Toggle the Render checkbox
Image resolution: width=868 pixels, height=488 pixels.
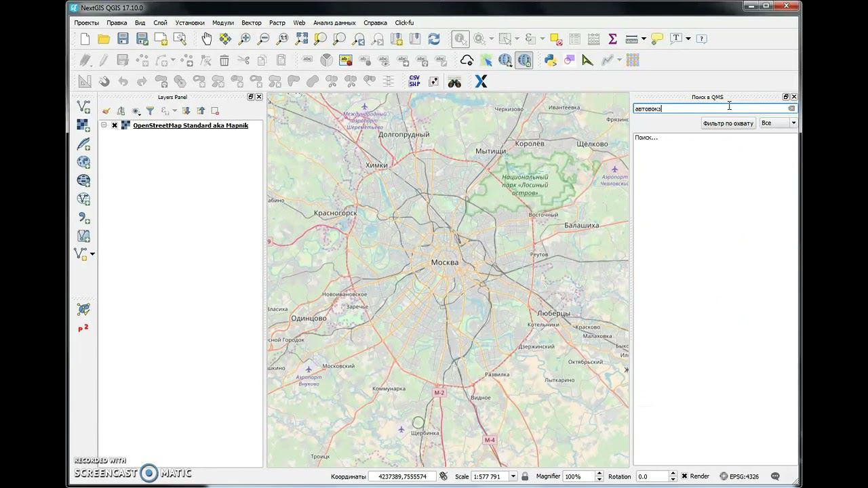[684, 476]
